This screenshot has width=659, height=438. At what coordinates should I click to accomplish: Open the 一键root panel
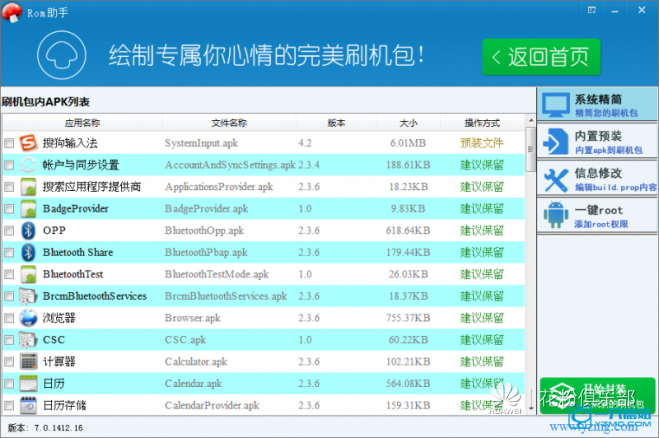point(597,215)
